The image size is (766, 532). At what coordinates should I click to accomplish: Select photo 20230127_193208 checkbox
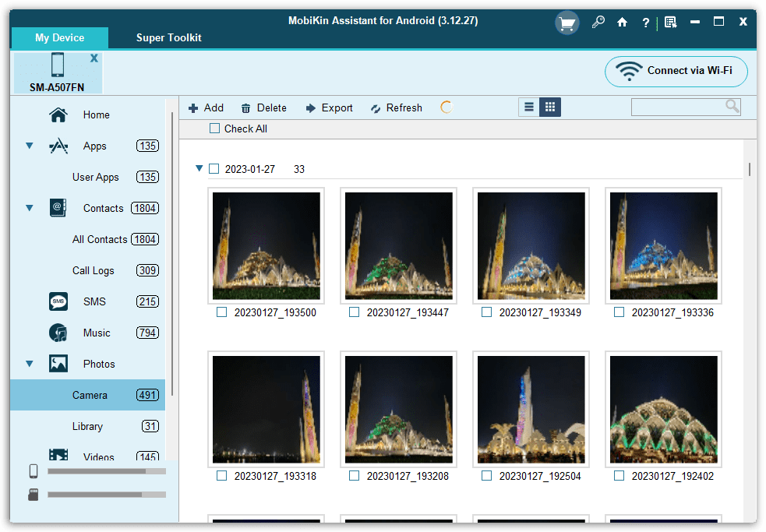click(355, 475)
